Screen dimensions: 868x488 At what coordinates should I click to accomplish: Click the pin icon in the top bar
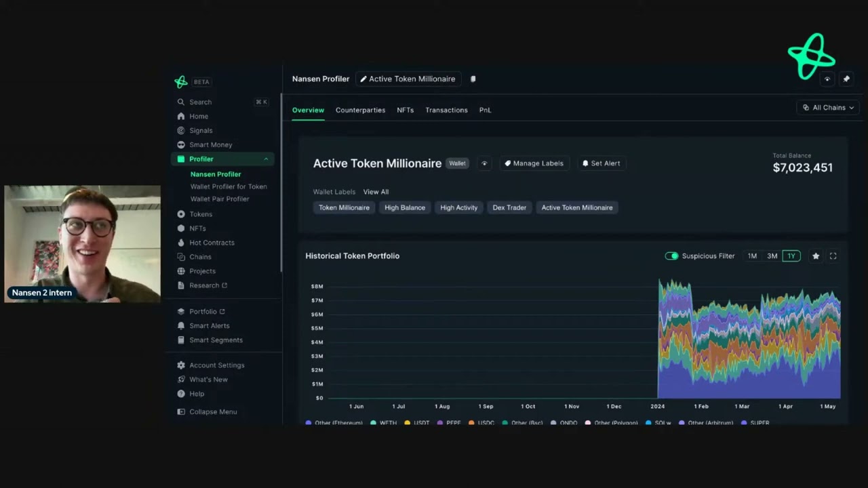coord(846,79)
